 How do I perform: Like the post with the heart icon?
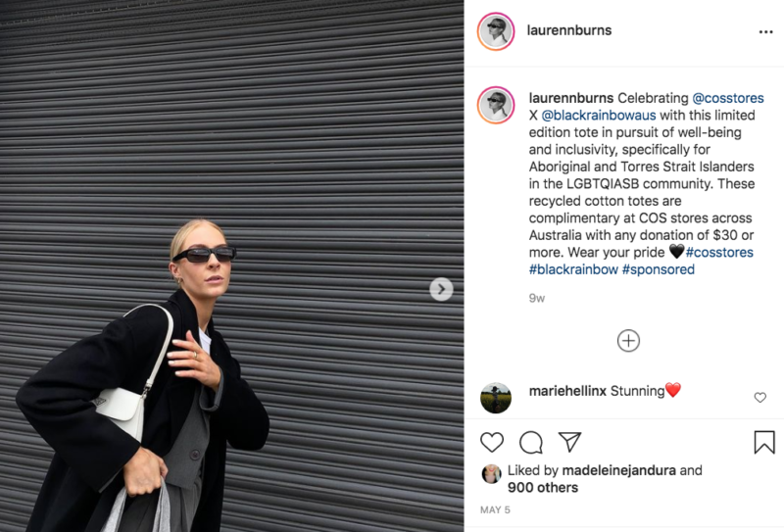coord(492,443)
